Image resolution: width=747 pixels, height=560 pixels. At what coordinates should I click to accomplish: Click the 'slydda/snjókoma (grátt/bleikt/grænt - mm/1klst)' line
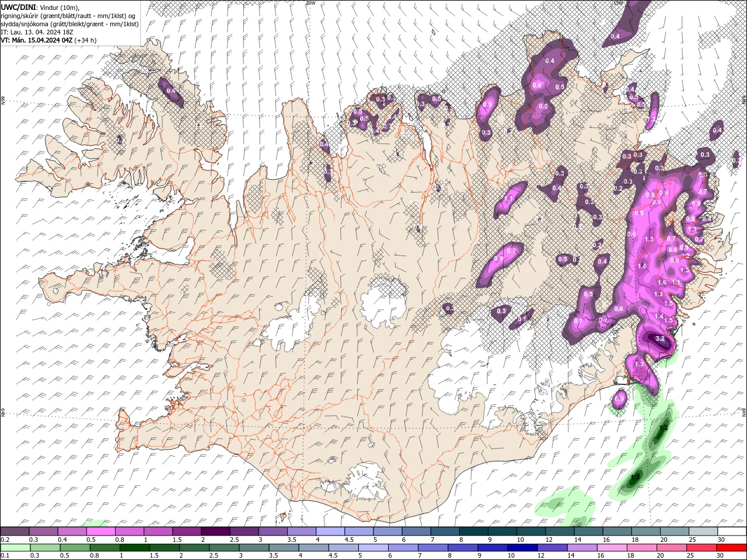coord(70,24)
